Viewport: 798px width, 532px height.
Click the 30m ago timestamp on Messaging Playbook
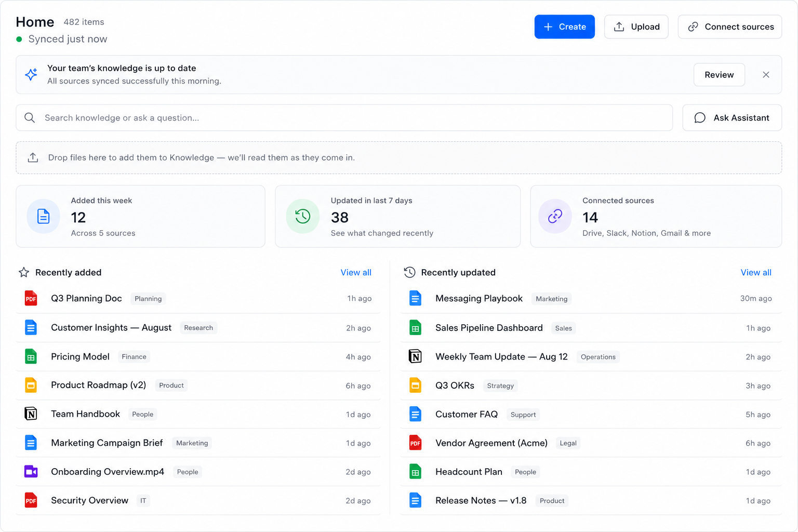click(756, 298)
